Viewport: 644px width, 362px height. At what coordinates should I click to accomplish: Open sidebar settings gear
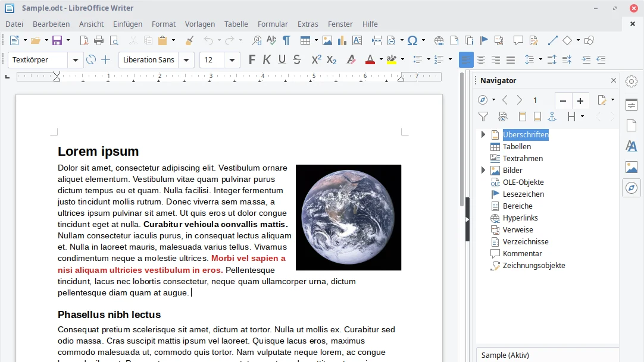tap(632, 81)
